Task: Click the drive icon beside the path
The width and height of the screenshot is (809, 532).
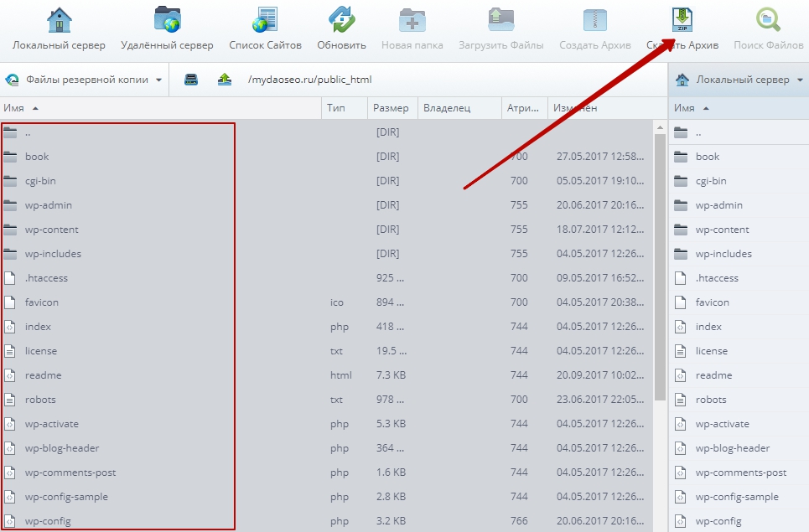Action: [191, 80]
